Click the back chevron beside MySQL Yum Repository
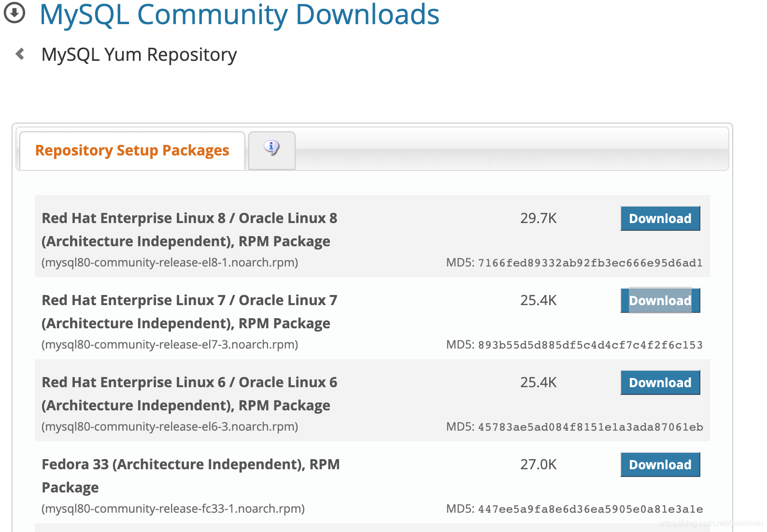 tap(20, 54)
